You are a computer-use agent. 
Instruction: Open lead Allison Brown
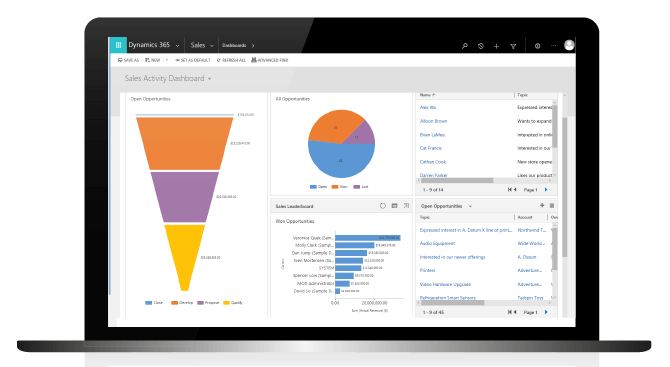[x=433, y=121]
